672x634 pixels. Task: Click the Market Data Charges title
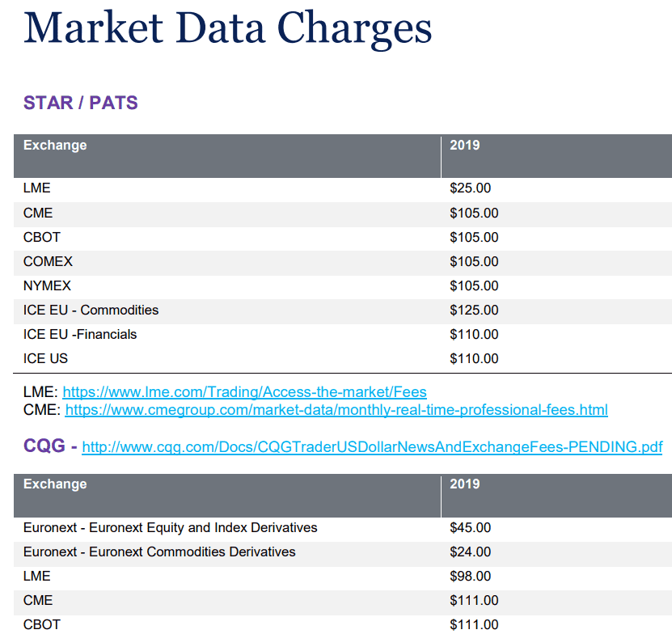228,28
